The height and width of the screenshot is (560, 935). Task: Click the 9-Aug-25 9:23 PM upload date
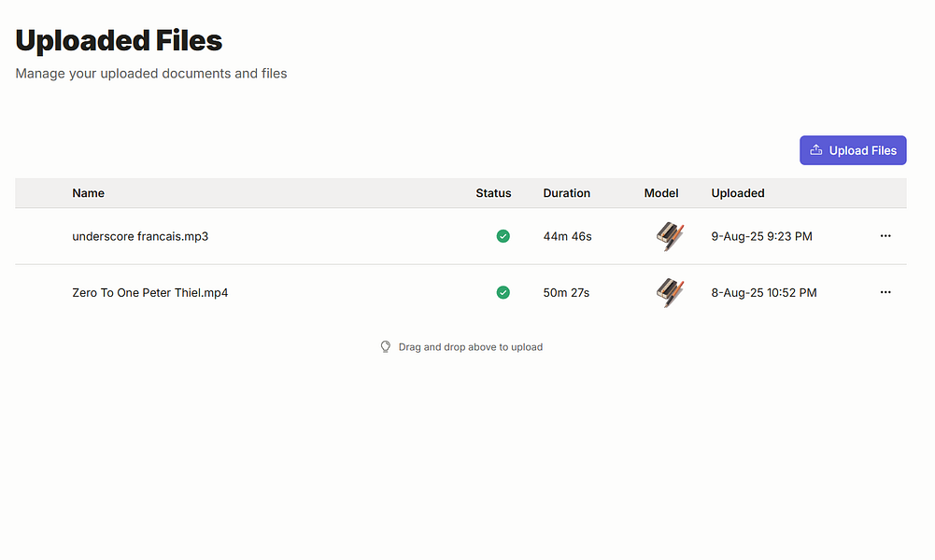pos(761,236)
